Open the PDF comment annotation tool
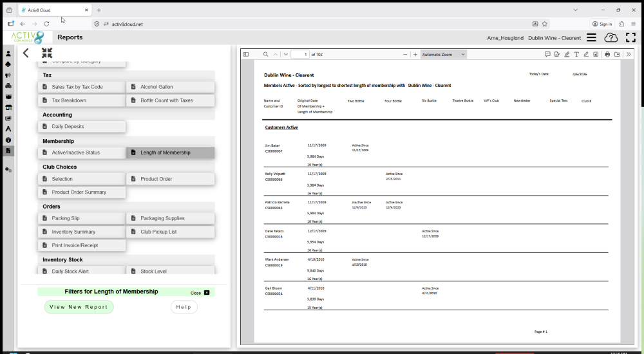Viewport: 644px width, 354px height. click(x=547, y=54)
